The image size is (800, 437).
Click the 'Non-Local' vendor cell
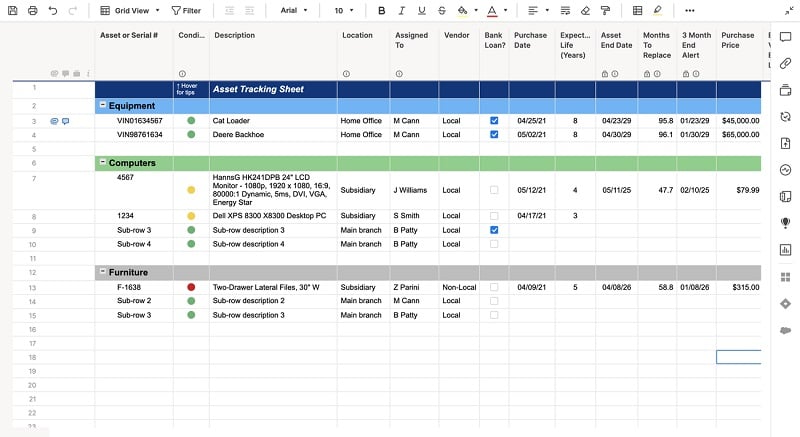tap(459, 287)
